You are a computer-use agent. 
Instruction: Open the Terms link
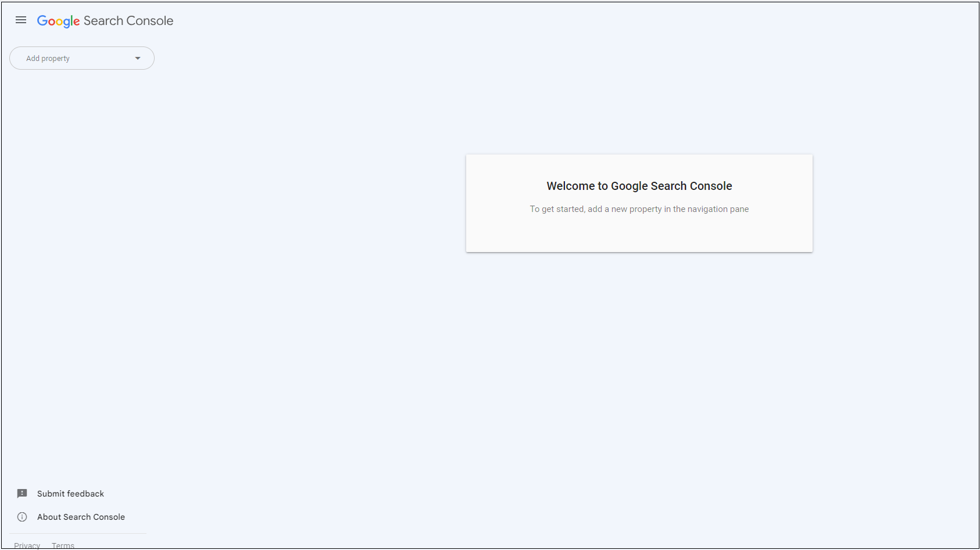coord(63,545)
